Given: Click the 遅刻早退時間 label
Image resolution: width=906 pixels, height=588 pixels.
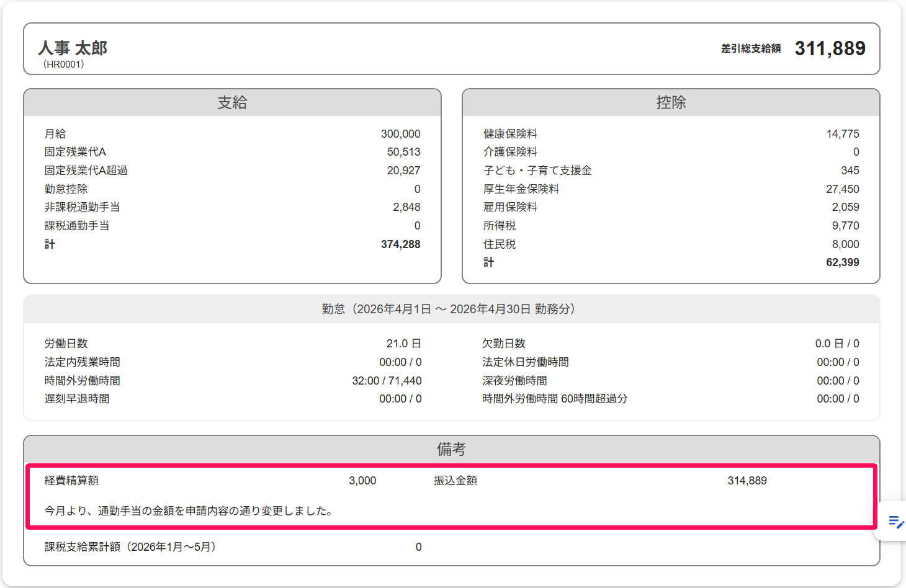Looking at the screenshot, I should click(x=77, y=398).
